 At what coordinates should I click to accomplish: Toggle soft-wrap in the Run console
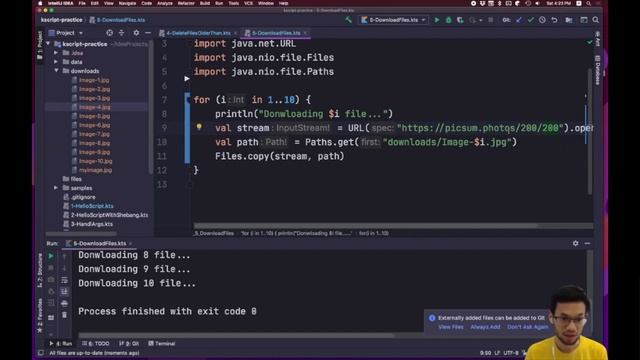64,280
